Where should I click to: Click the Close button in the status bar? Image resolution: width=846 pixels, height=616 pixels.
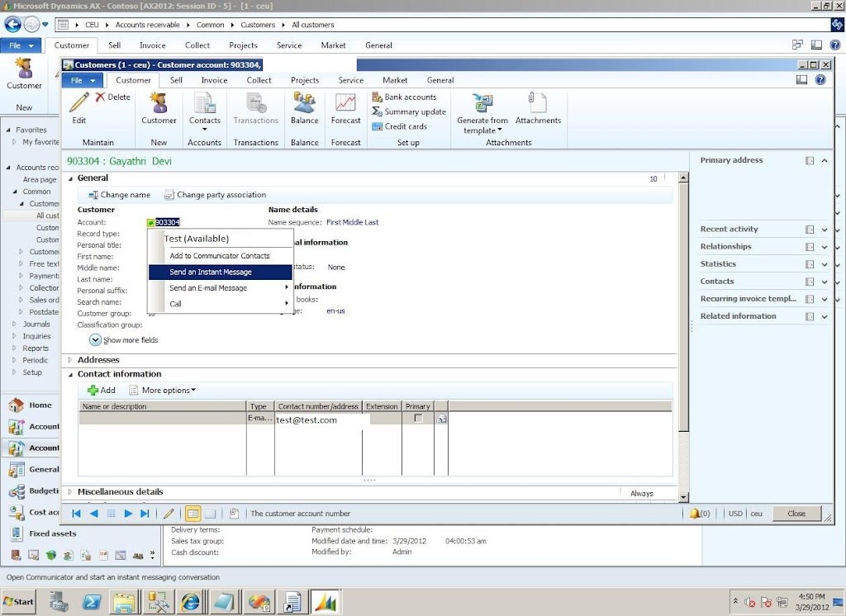point(796,514)
